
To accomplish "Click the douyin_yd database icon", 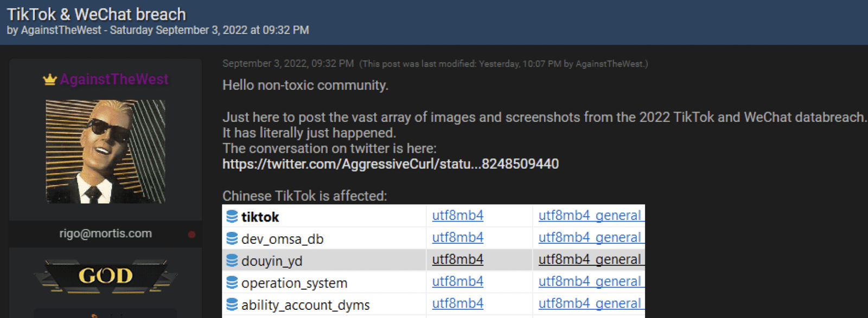I will [x=232, y=261].
